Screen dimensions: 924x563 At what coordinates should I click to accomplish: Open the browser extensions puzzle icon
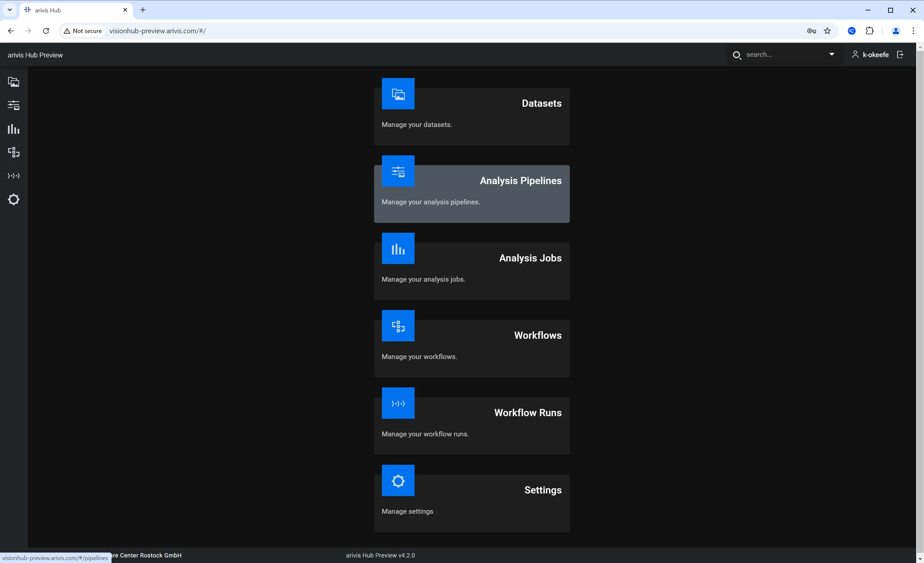click(x=870, y=31)
